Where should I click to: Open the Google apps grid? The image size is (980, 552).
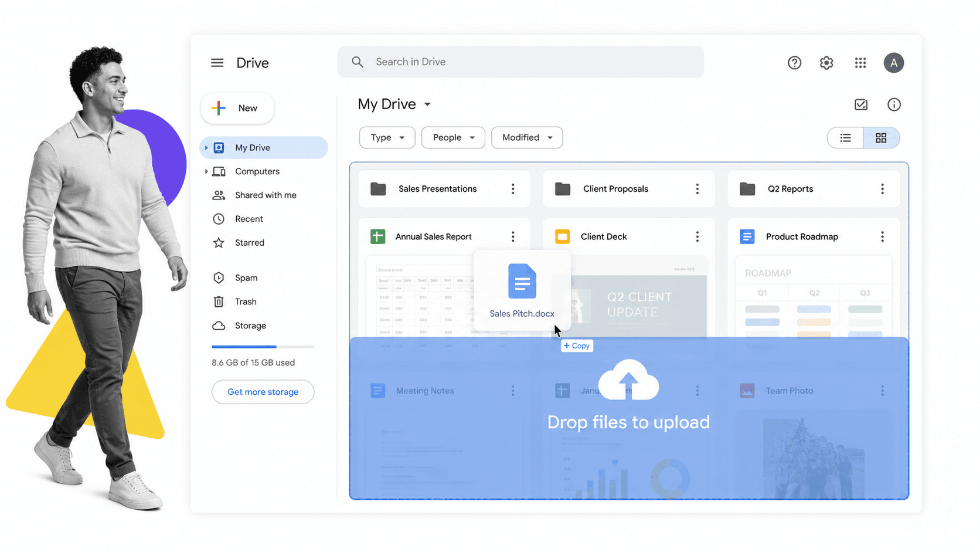pos(860,63)
